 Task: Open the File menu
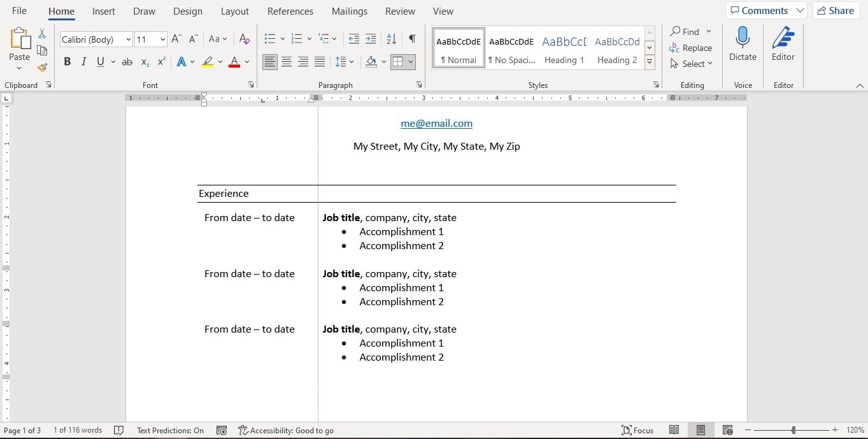point(19,11)
